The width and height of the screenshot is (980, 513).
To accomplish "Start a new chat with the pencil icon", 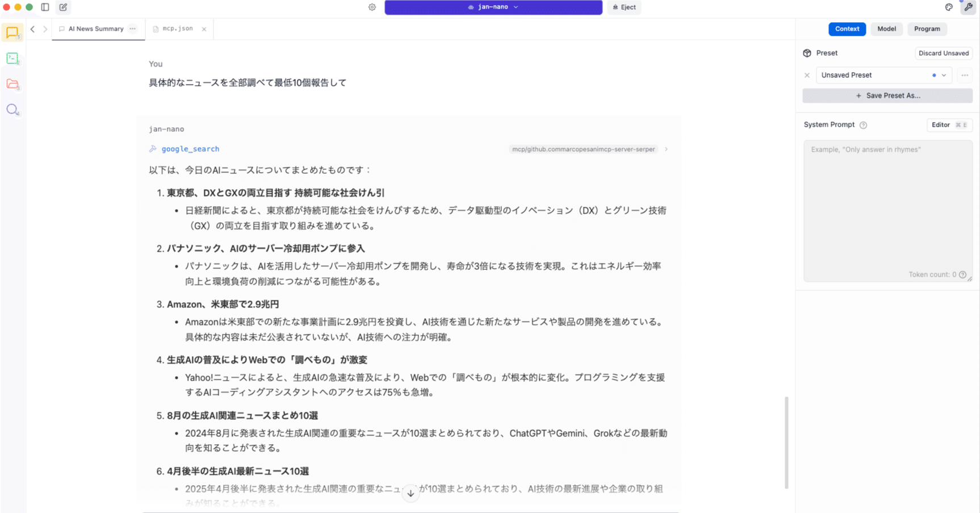I will click(63, 7).
